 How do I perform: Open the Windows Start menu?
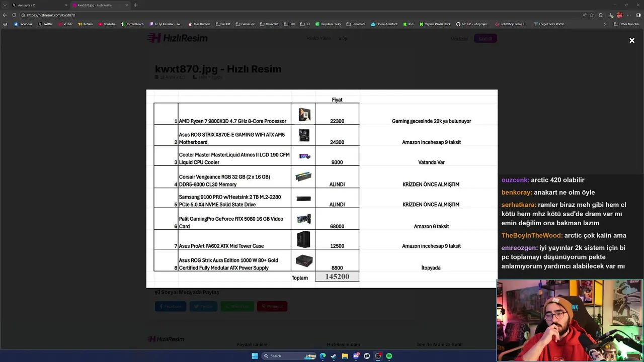[255, 356]
